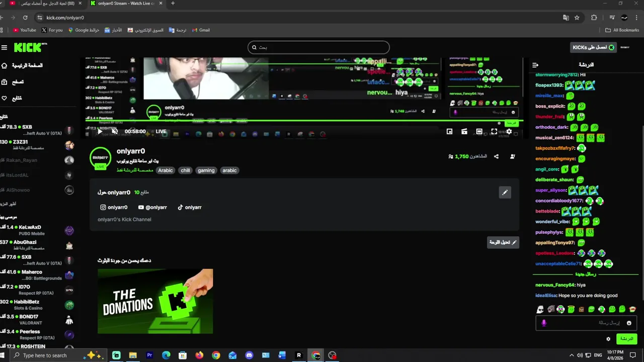
Task: Select the Arabic tag
Action: (166, 170)
